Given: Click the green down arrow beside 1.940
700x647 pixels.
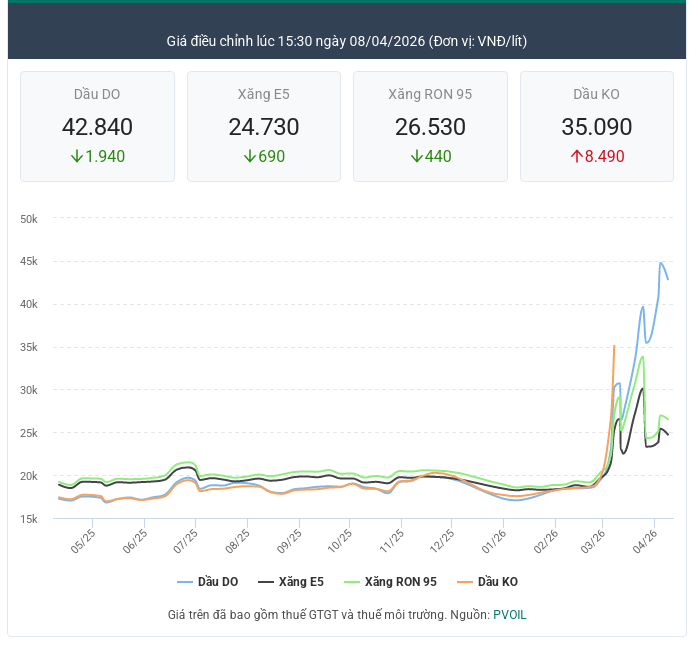Looking at the screenshot, I should click(76, 156).
